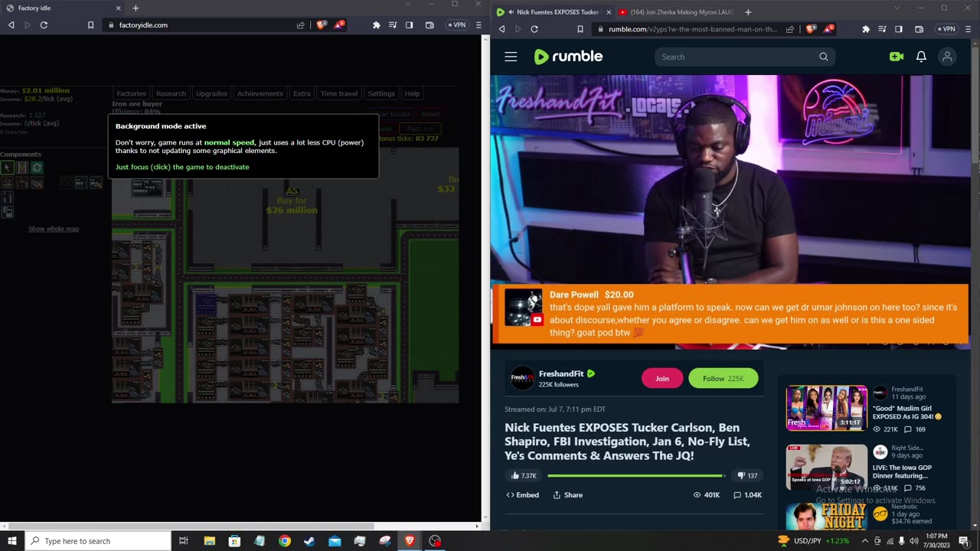This screenshot has width=980, height=551.
Task: Open Steam from the taskbar
Action: tap(309, 541)
